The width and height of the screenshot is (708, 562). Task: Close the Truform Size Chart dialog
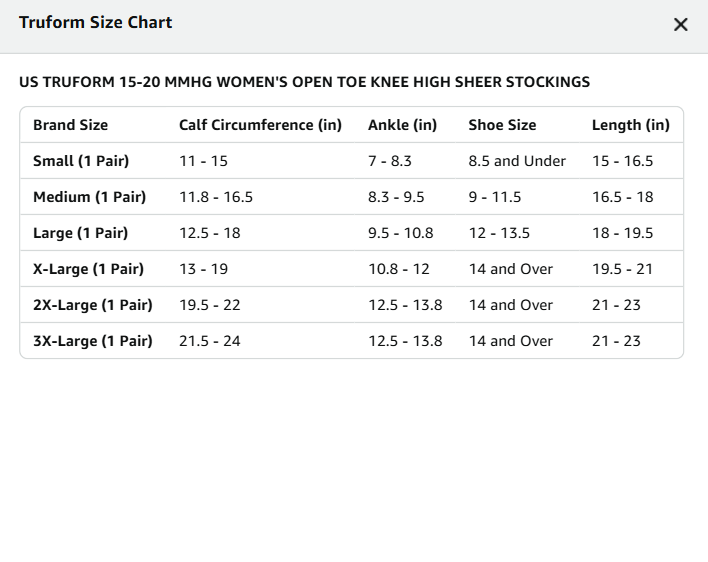[680, 24]
